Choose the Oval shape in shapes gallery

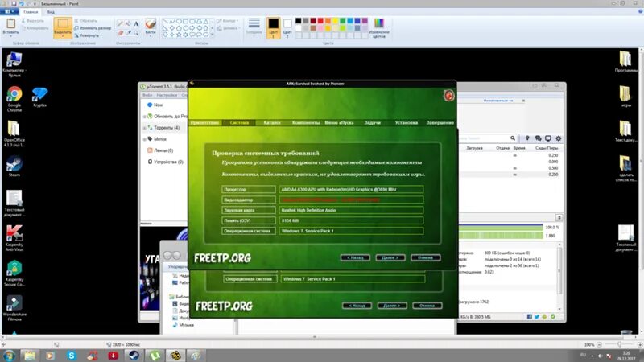click(x=179, y=21)
